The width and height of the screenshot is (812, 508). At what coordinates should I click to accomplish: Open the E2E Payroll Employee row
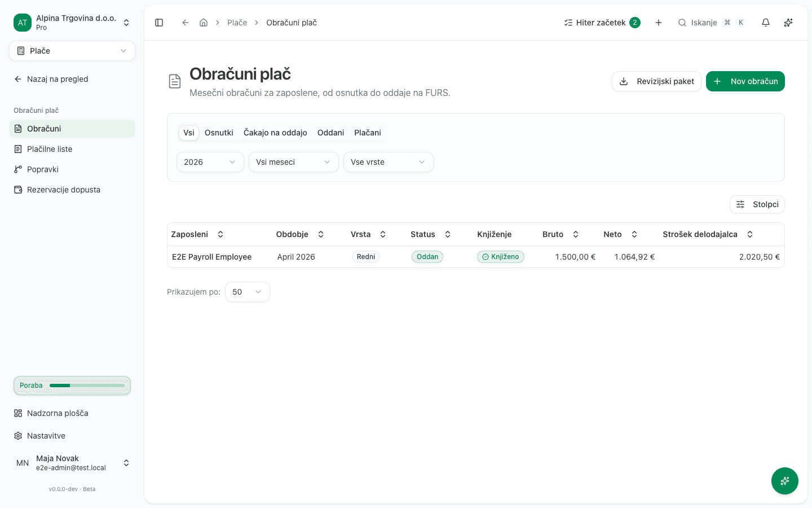(x=476, y=257)
